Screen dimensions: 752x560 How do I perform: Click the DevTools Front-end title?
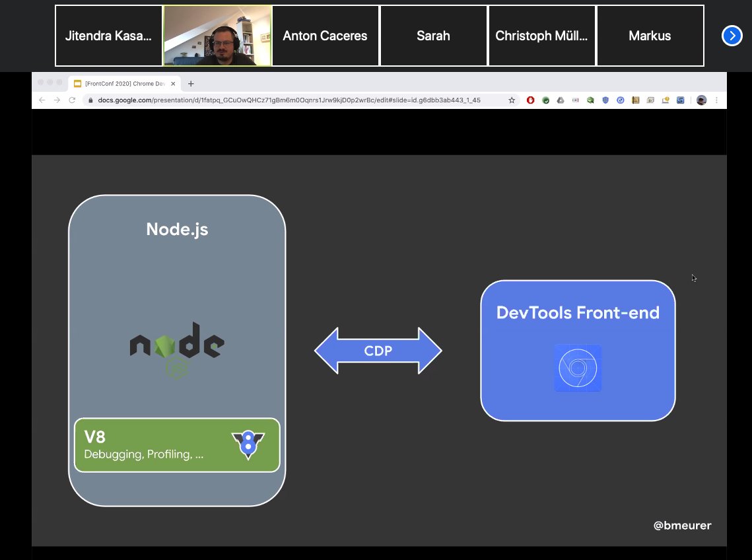click(x=578, y=313)
